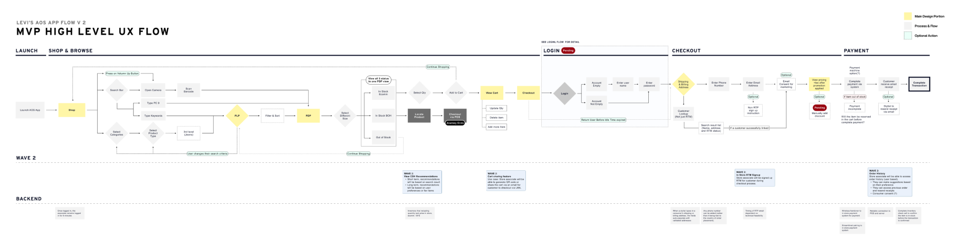Viewport: 980px width, 249px height.
Task: Click the Update Qty option
Action: point(497,108)
